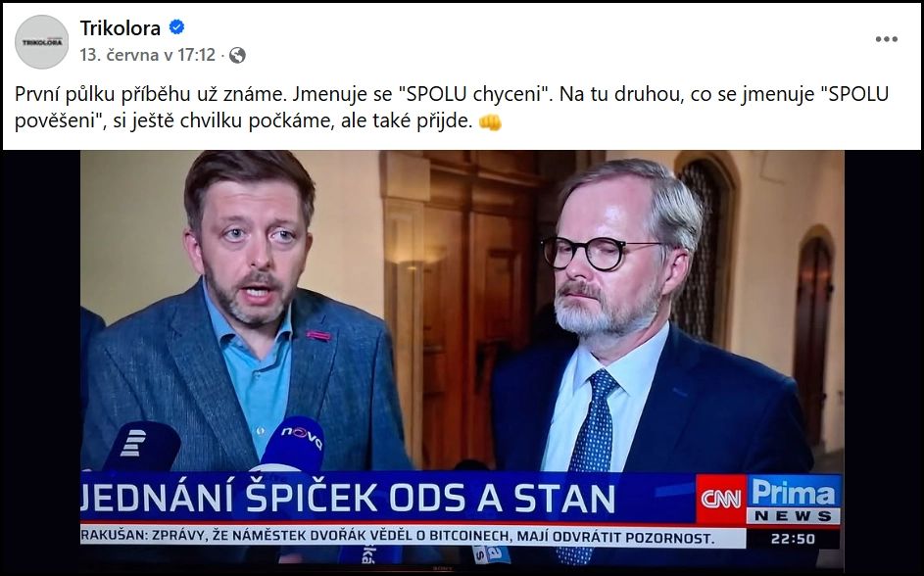Open the Trikolora profile avatar

(x=42, y=42)
